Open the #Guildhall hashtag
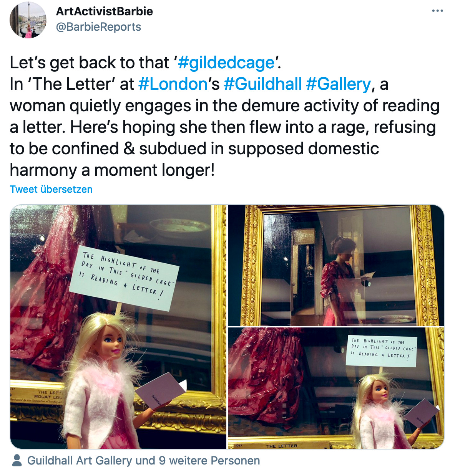Viewport: 455px width, 476px height. coord(262,84)
